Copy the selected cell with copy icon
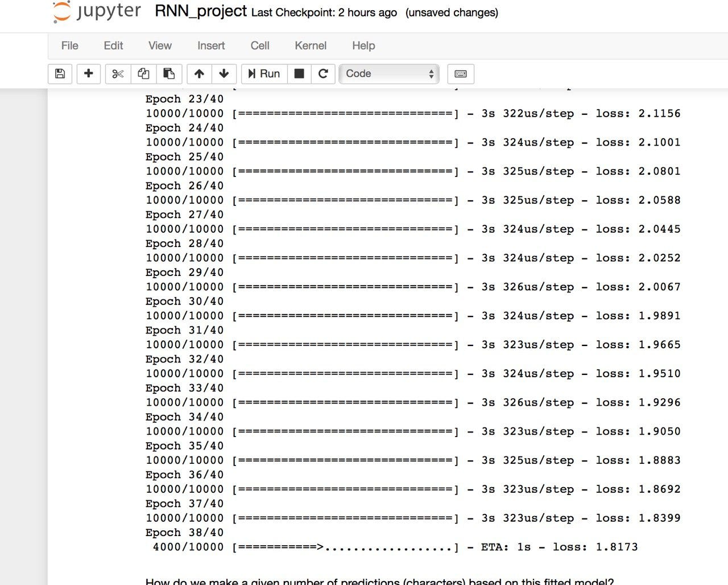The image size is (728, 585). (143, 74)
